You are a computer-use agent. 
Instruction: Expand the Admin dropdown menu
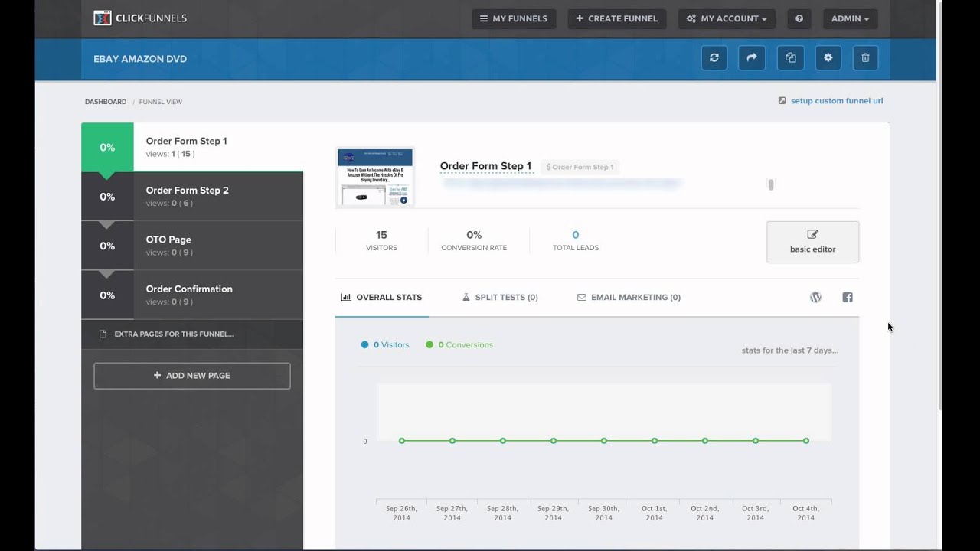[850, 18]
